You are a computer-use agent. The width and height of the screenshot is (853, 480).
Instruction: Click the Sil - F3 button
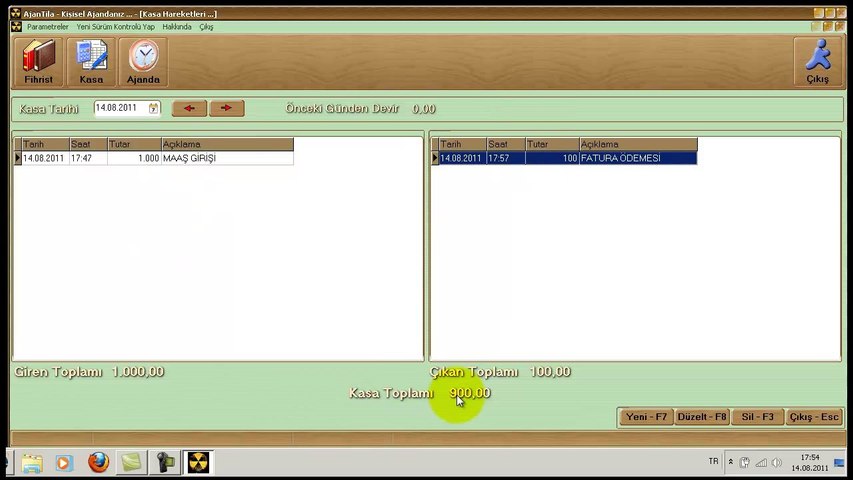pyautogui.click(x=757, y=417)
